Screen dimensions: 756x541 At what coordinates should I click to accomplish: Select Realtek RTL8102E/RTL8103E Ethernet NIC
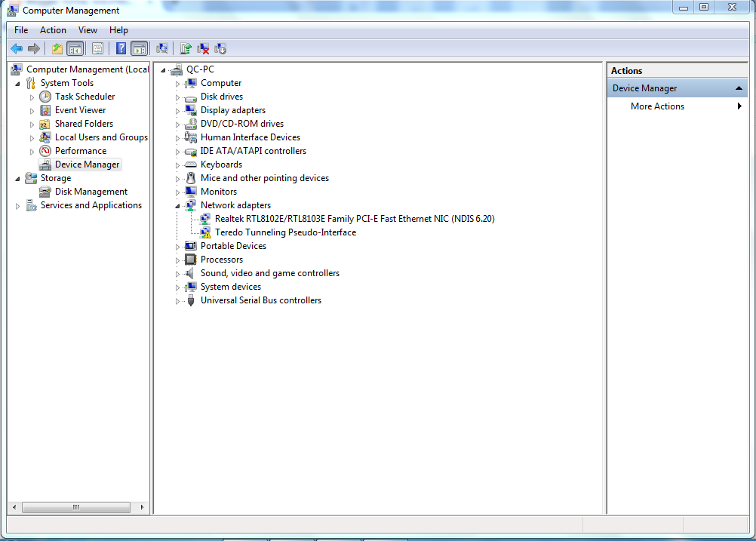click(x=355, y=219)
